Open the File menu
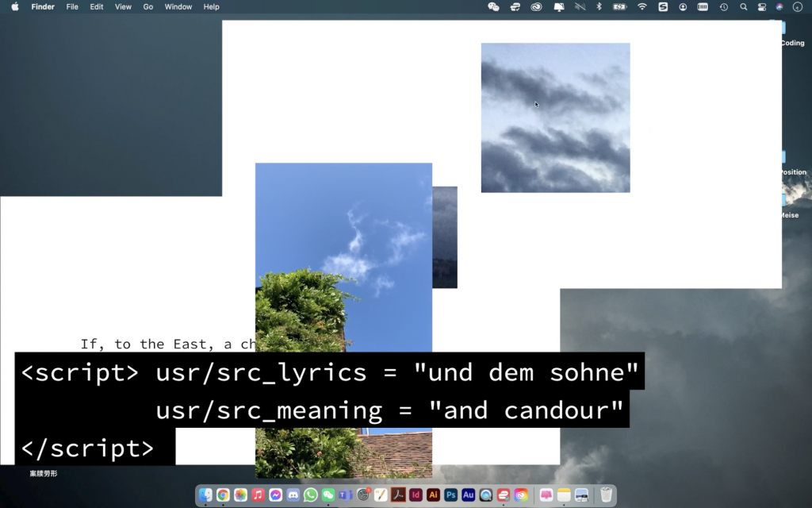The width and height of the screenshot is (812, 508). [72, 6]
